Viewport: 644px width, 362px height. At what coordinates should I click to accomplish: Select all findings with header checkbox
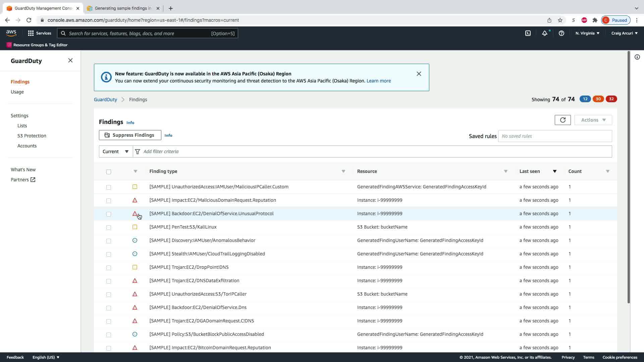tap(108, 172)
